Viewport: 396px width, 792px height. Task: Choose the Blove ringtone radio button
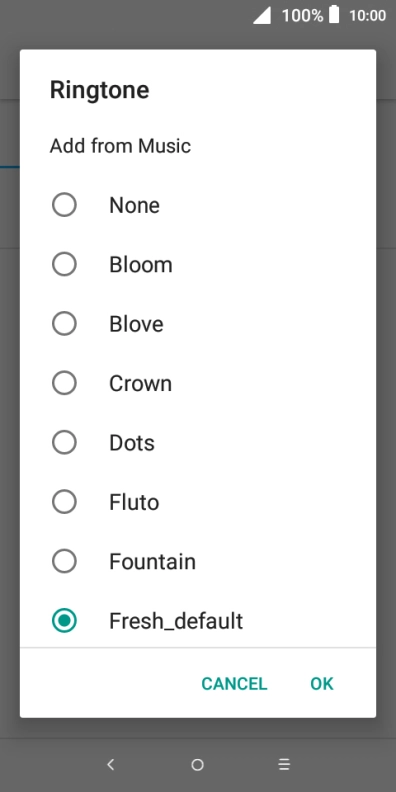coord(64,324)
